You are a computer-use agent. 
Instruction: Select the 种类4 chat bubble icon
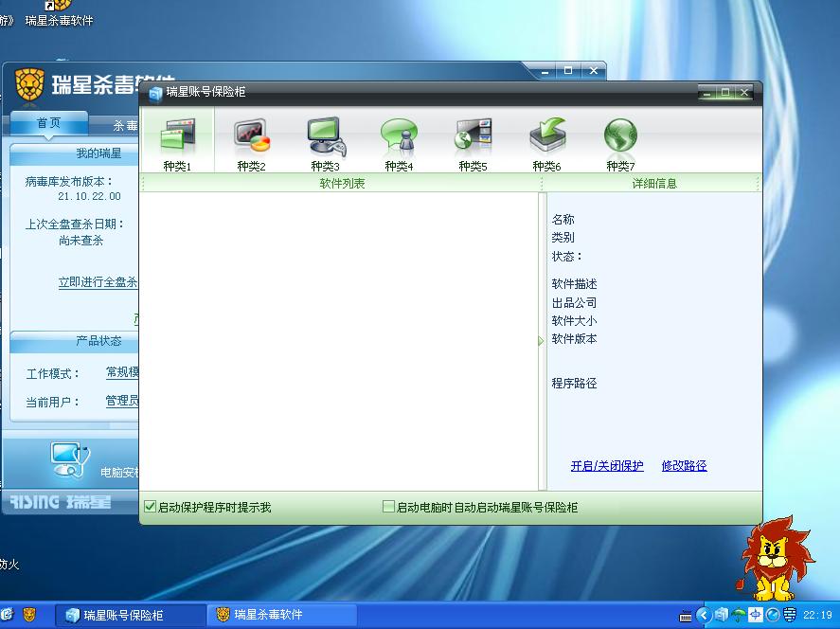point(399,137)
